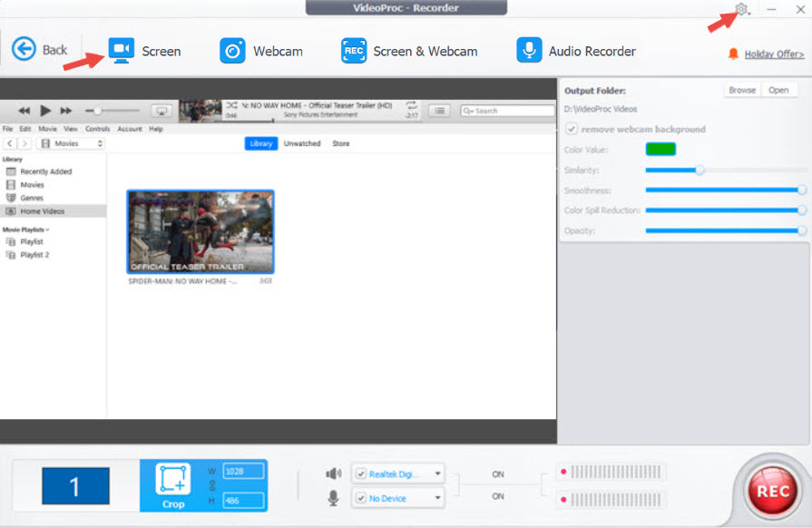Click the microphone input icon

click(334, 498)
